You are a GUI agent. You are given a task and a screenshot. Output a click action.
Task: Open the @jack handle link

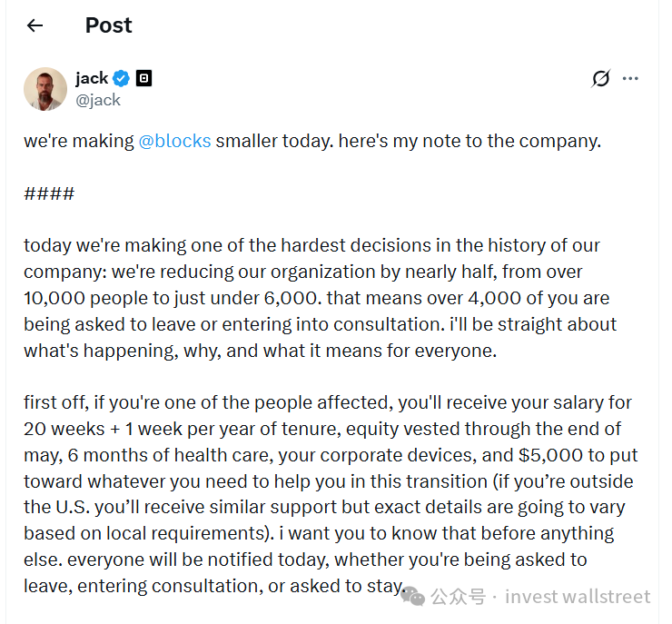(98, 100)
